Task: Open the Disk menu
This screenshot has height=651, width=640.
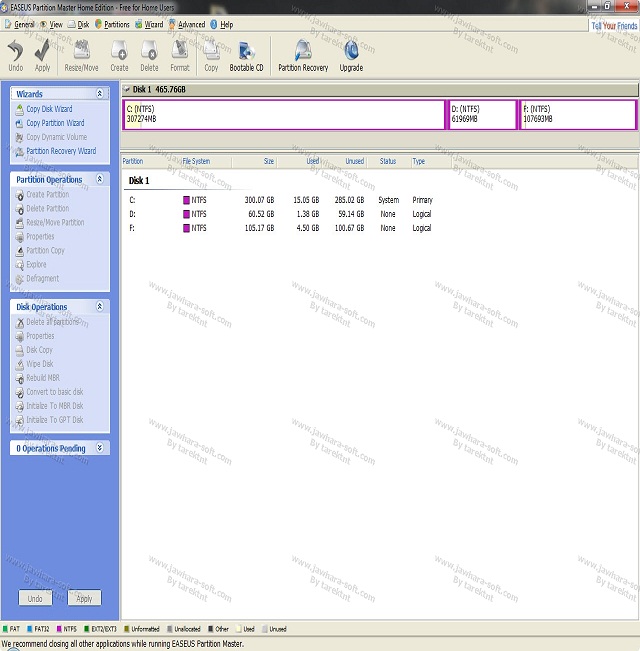Action: pos(78,24)
